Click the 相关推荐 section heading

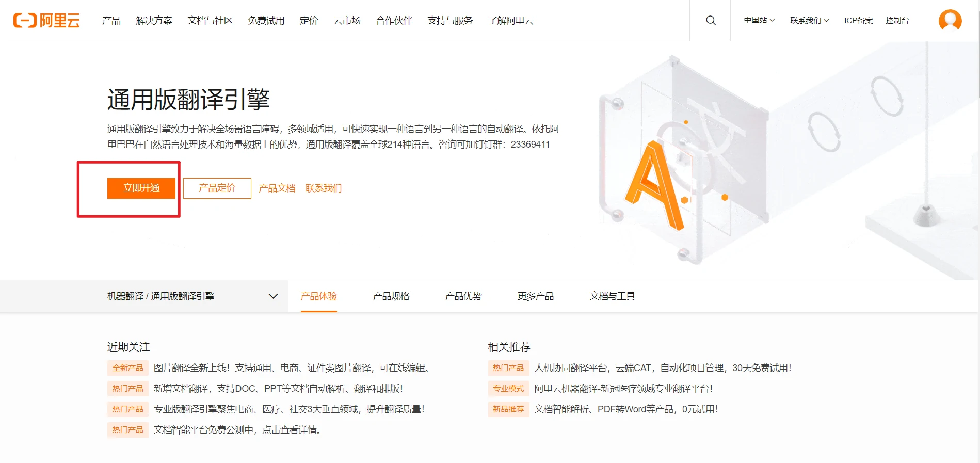pos(509,347)
